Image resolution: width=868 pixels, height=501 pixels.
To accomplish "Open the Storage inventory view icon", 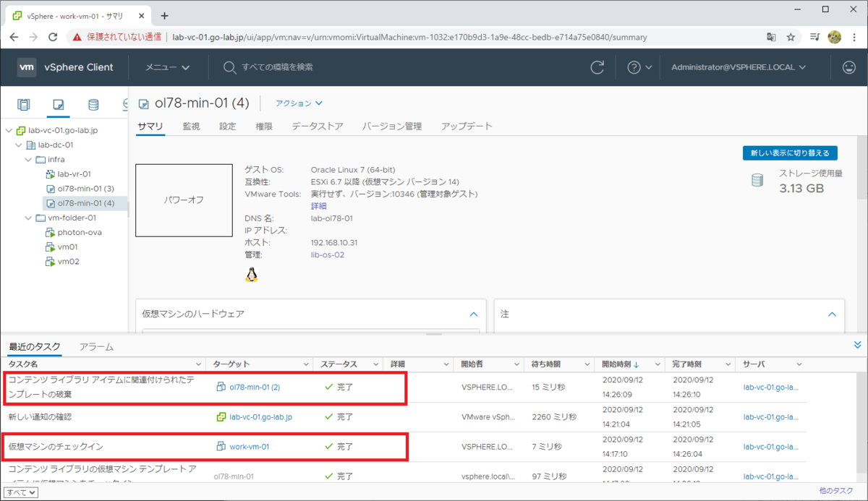I will click(x=93, y=105).
